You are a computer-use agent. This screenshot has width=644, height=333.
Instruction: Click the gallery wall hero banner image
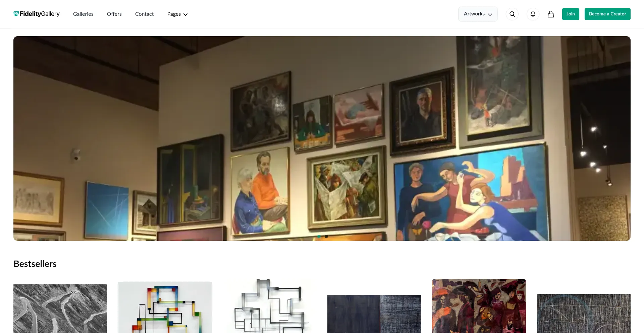click(x=322, y=138)
